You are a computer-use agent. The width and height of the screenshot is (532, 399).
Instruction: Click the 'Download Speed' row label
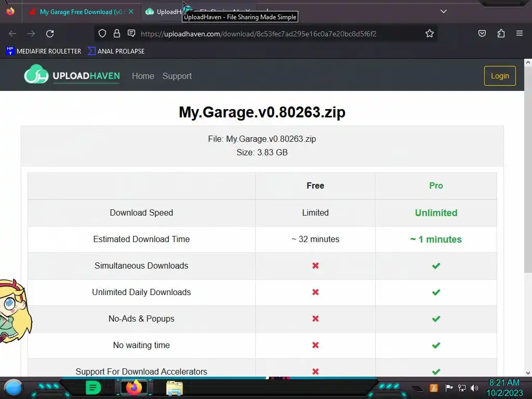click(x=141, y=212)
